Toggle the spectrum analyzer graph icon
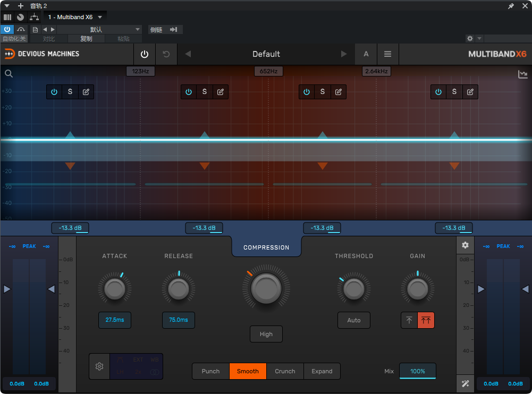Screen dimensions: 532x394 tap(523, 74)
